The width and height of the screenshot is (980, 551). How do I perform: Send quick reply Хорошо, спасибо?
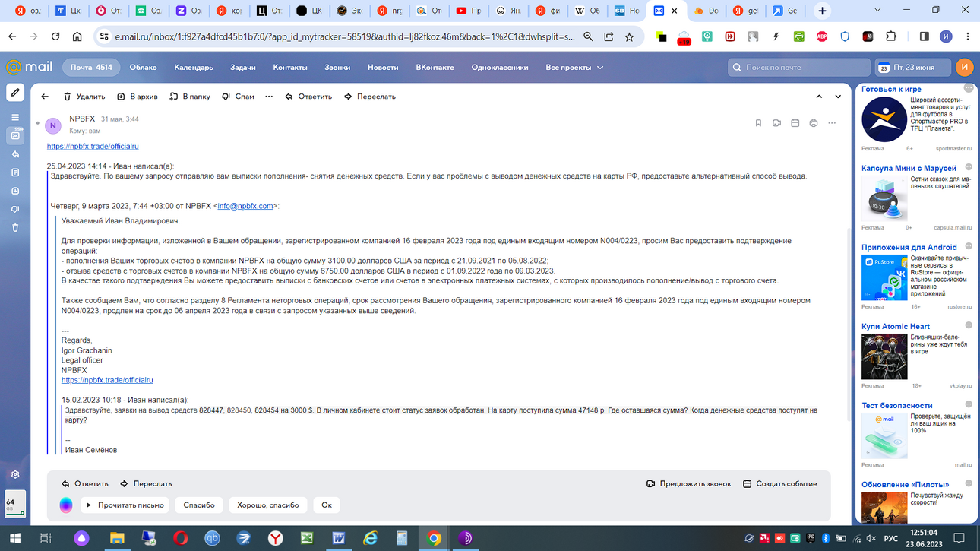coord(267,505)
